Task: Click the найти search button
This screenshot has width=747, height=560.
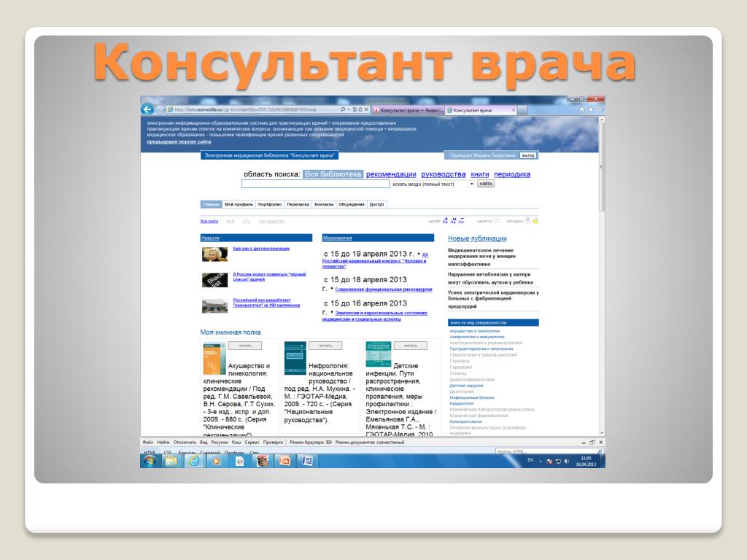Action: tap(485, 183)
